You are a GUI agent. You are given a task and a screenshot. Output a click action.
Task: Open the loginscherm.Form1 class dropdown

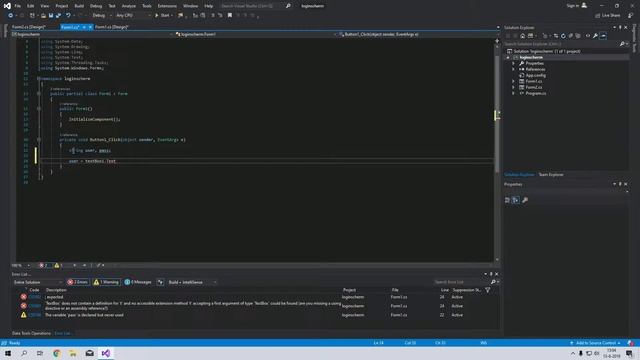256,35
